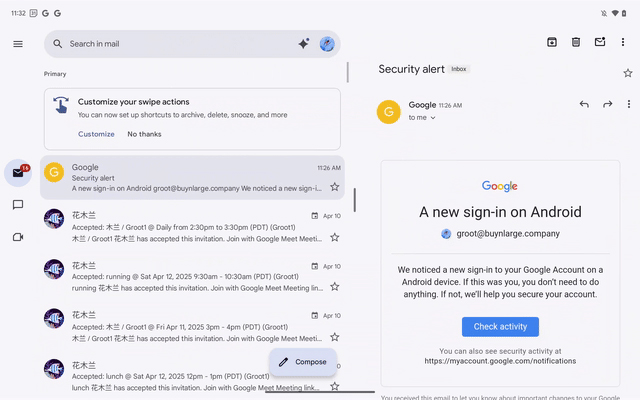
Task: Open the hamburger navigation menu
Action: tap(18, 44)
